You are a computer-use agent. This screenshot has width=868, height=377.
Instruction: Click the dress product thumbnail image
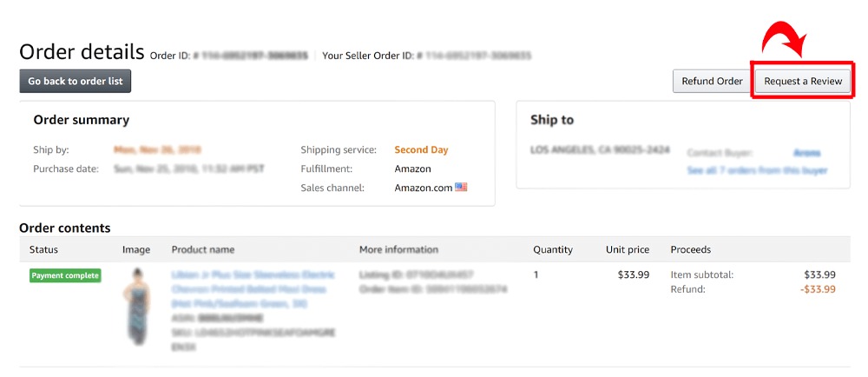[x=136, y=307]
